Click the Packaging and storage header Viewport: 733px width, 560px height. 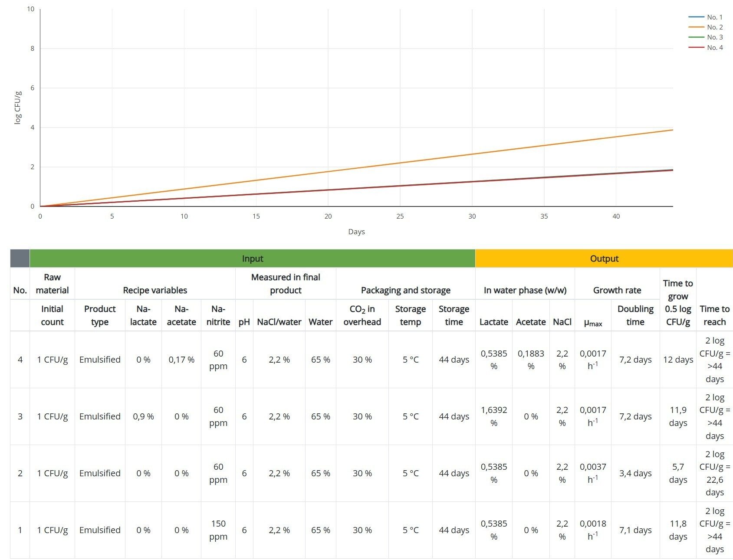pos(405,290)
